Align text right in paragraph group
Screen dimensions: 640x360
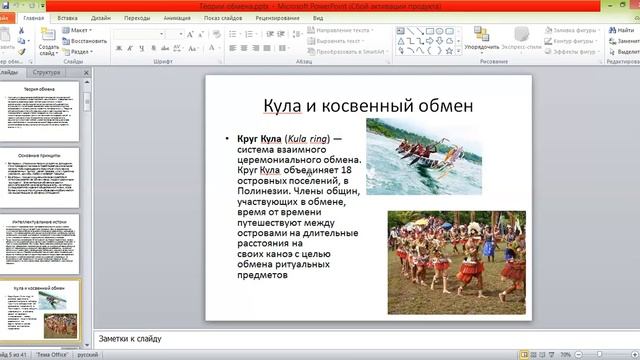click(256, 48)
